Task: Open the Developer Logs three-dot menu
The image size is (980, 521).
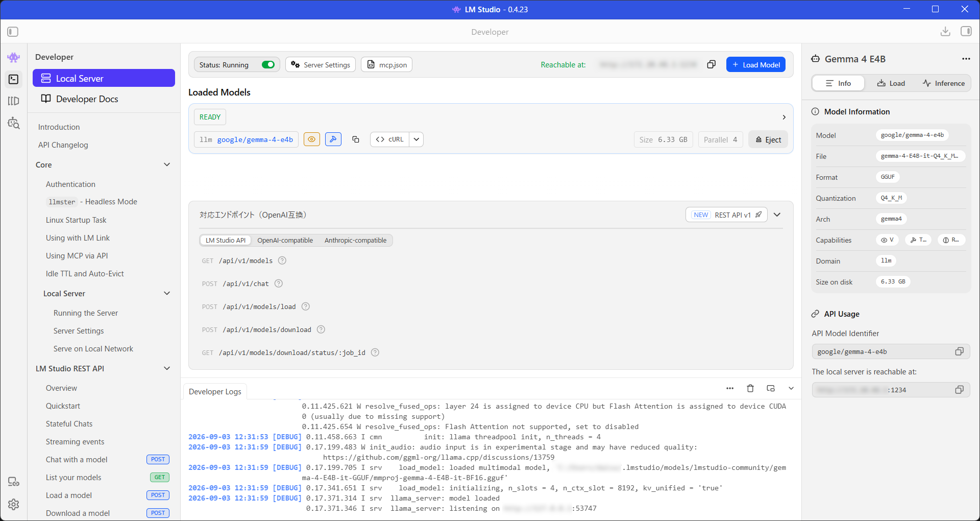Action: (x=730, y=389)
